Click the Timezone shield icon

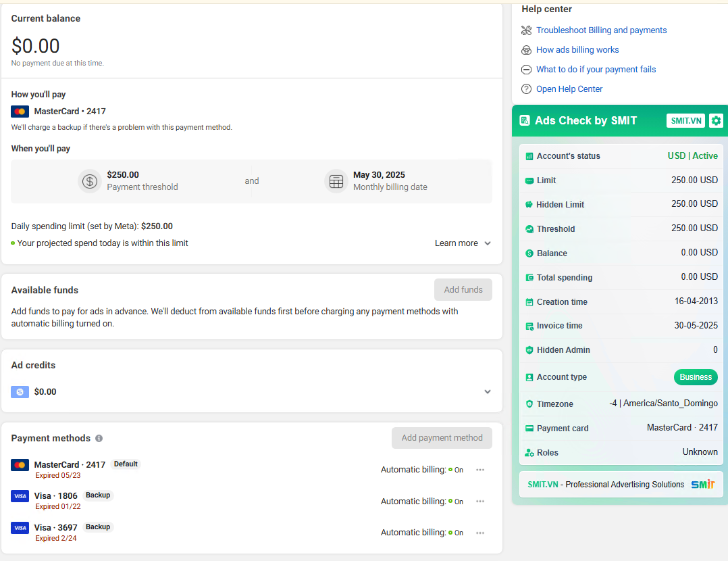coord(529,404)
